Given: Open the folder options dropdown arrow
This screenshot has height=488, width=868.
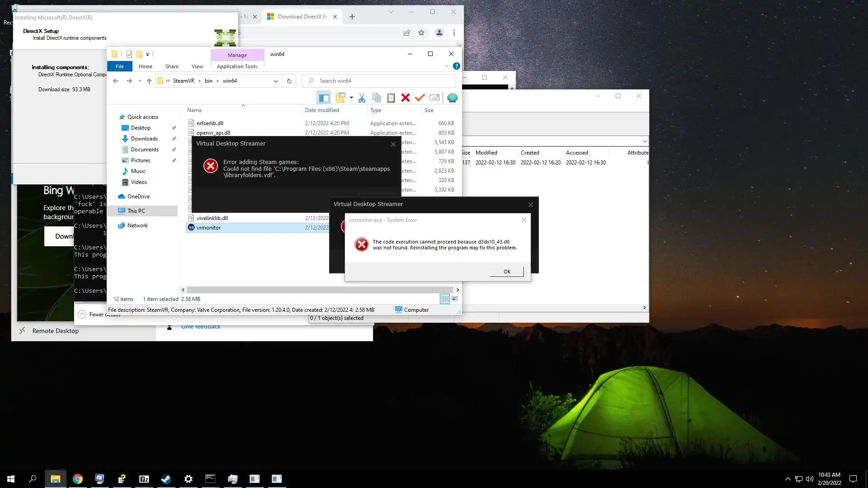Looking at the screenshot, I should [351, 98].
